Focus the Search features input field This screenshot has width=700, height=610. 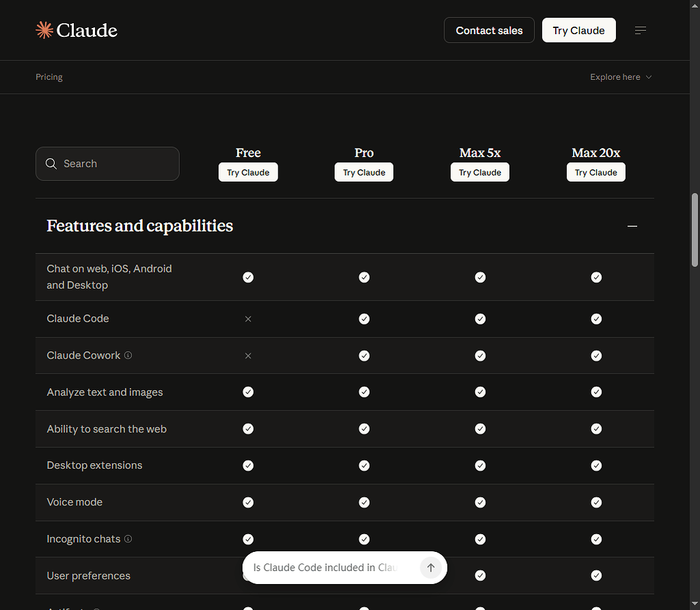coord(107,164)
